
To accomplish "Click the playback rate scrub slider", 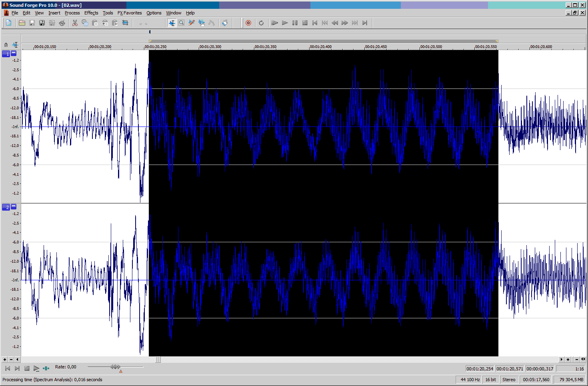I will pos(115,367).
